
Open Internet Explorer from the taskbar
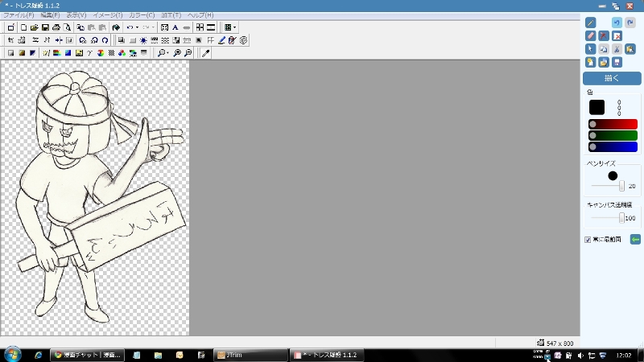(x=39, y=355)
